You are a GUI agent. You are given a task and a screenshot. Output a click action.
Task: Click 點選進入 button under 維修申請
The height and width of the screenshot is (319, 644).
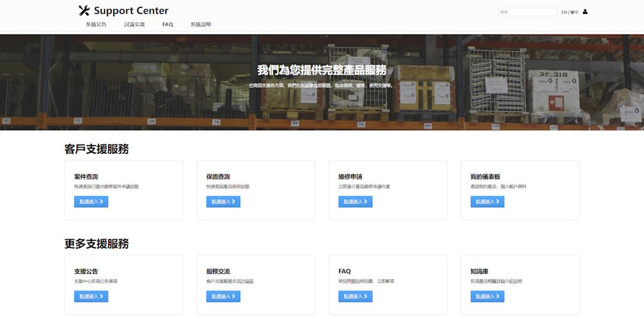click(355, 202)
